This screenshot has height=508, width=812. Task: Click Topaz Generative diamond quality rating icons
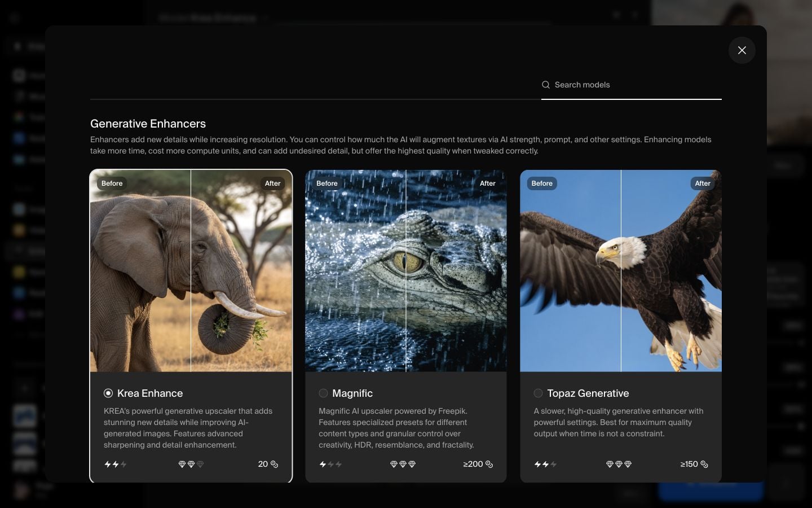coord(619,465)
